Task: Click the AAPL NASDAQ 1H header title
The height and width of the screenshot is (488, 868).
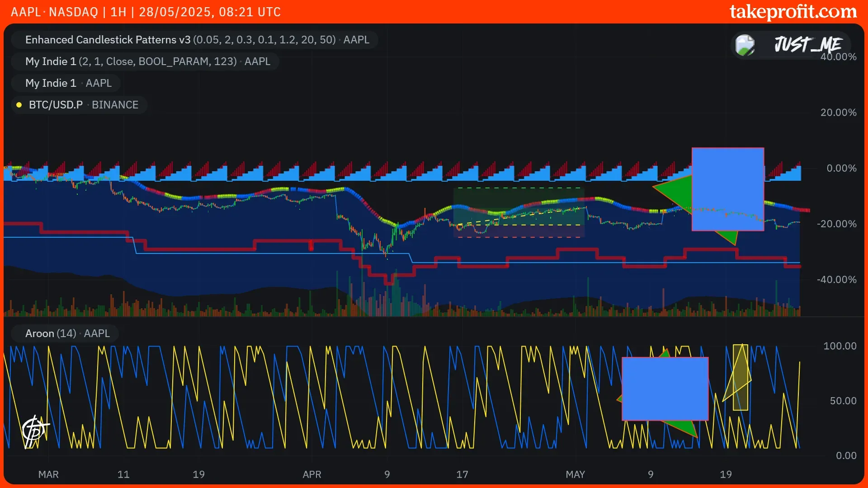Action: pos(146,12)
